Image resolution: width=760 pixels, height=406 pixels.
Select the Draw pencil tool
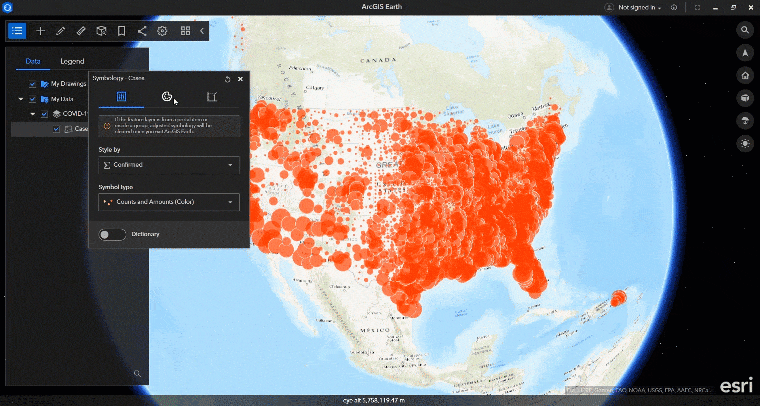(x=61, y=31)
